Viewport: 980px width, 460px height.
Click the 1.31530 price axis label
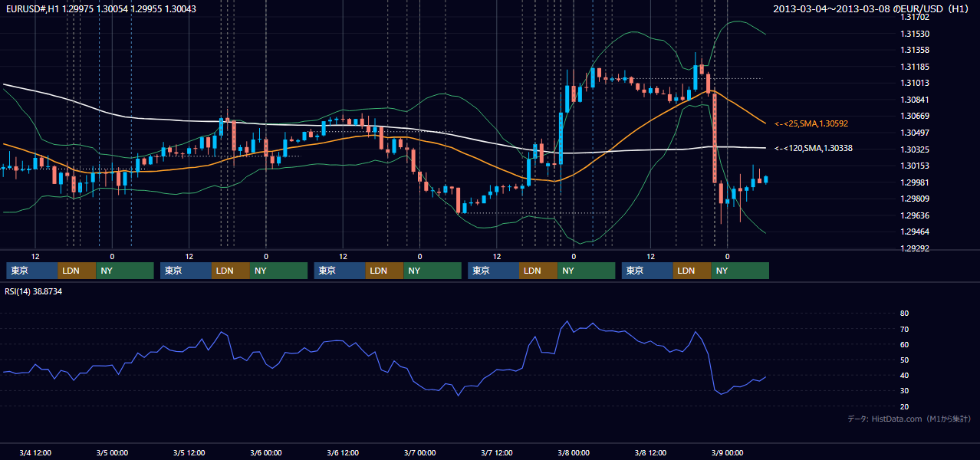(915, 34)
